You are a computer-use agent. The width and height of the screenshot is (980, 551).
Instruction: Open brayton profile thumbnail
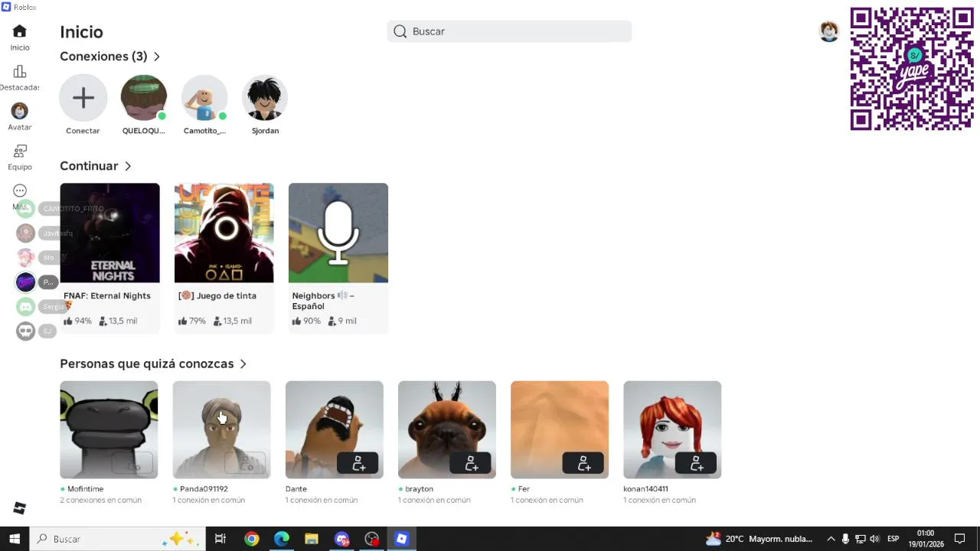[446, 429]
